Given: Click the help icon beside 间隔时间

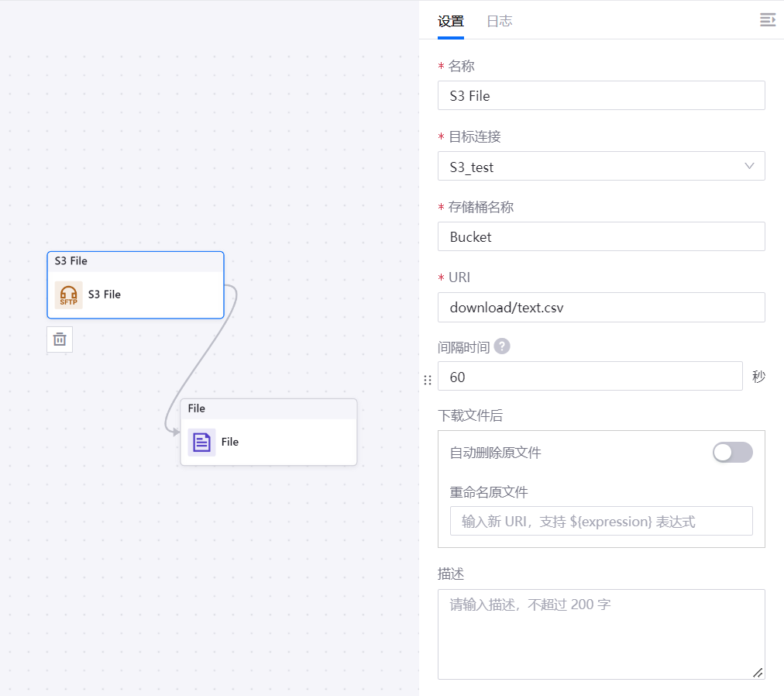Looking at the screenshot, I should point(502,346).
